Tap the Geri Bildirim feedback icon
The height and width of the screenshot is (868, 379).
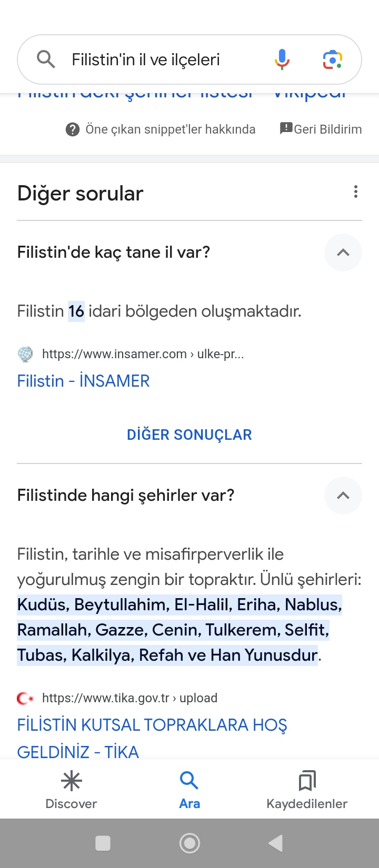coord(286,128)
